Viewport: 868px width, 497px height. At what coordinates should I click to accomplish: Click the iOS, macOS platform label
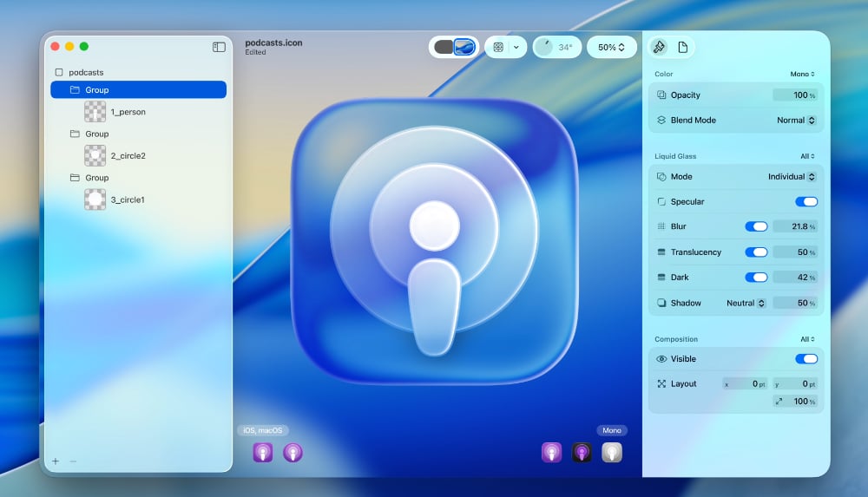pos(263,430)
